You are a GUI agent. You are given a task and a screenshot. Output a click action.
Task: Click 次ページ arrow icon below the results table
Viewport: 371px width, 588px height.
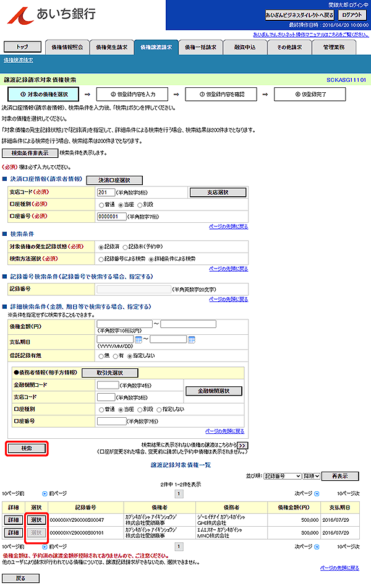click(317, 547)
